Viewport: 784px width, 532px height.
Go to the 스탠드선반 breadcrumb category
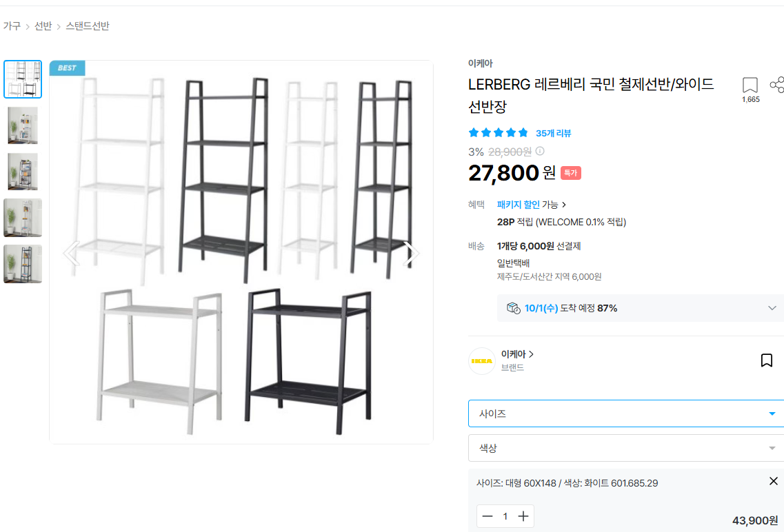(x=88, y=26)
